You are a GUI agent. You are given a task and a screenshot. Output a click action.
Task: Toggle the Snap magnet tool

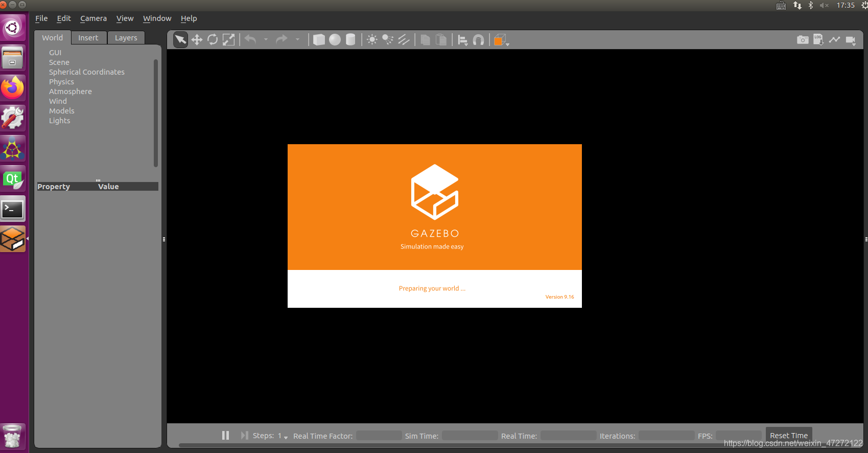[x=479, y=40]
